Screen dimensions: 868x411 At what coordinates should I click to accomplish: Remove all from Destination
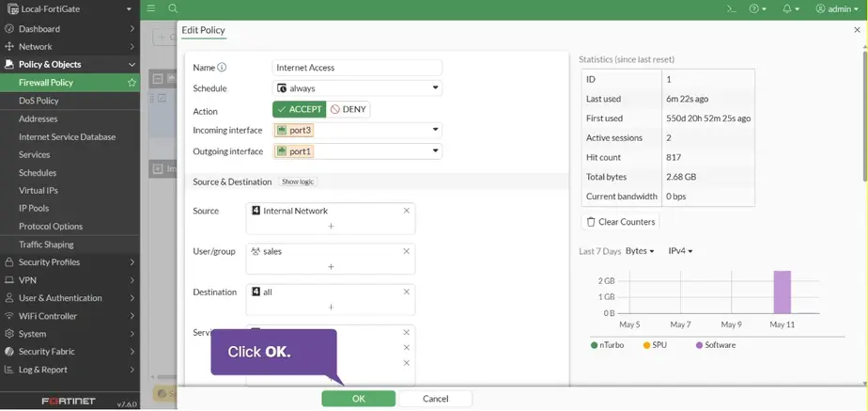[407, 292]
